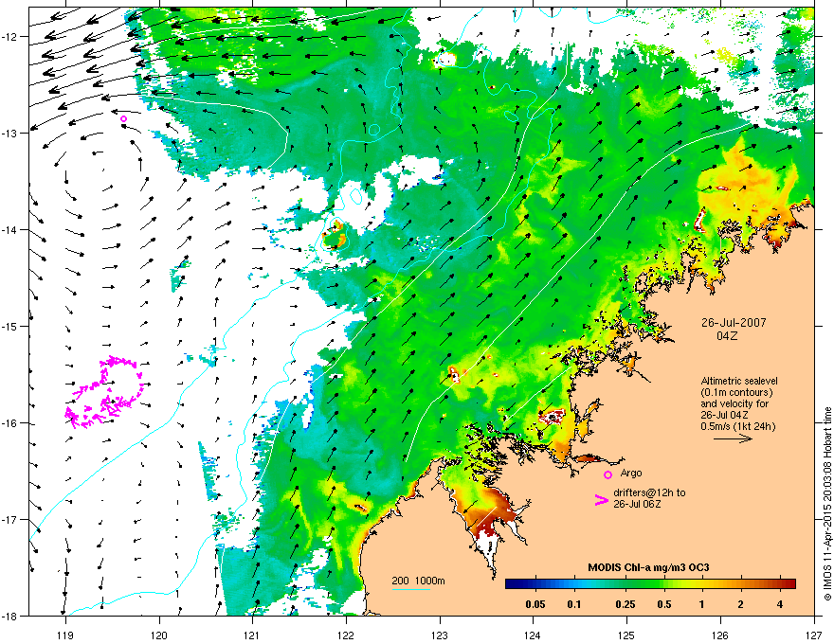Click colorbar value 4
This screenshot has height=644, width=834.
coord(780,604)
